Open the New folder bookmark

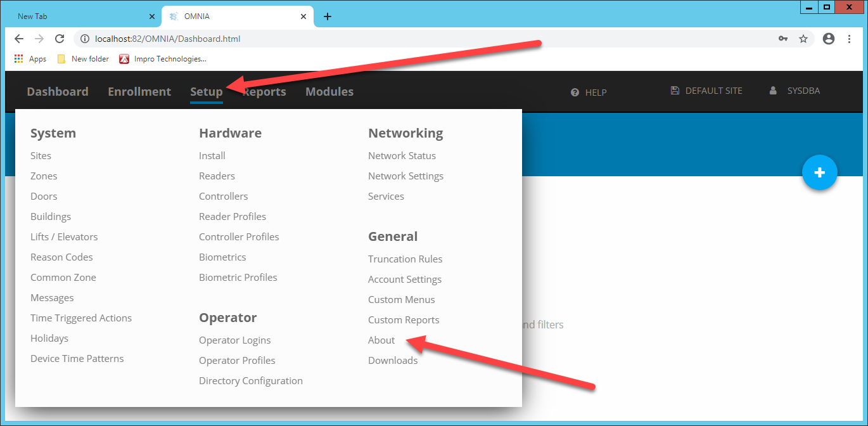click(83, 59)
